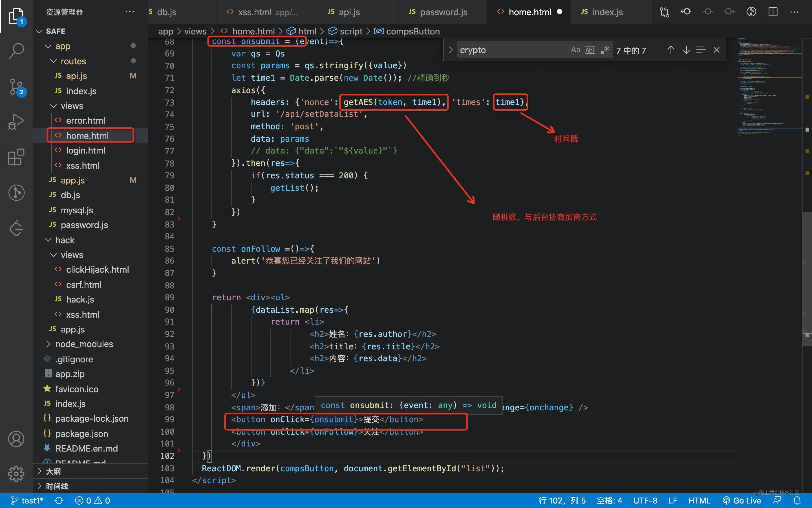Collapse the app folder
This screenshot has width=812, height=508.
(x=48, y=46)
